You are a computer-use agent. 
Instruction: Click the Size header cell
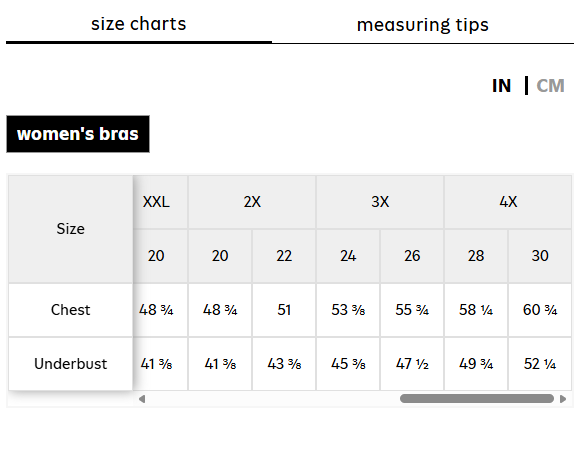(71, 229)
